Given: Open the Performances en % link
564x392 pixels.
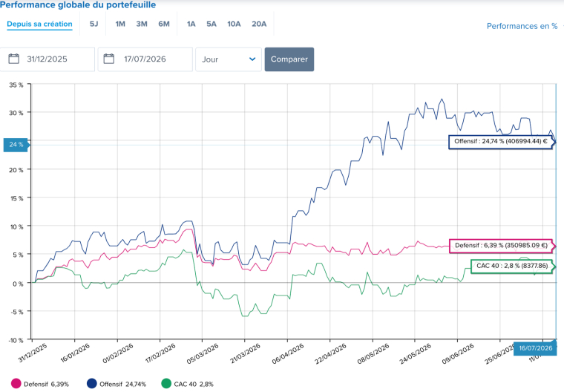Looking at the screenshot, I should (522, 26).
